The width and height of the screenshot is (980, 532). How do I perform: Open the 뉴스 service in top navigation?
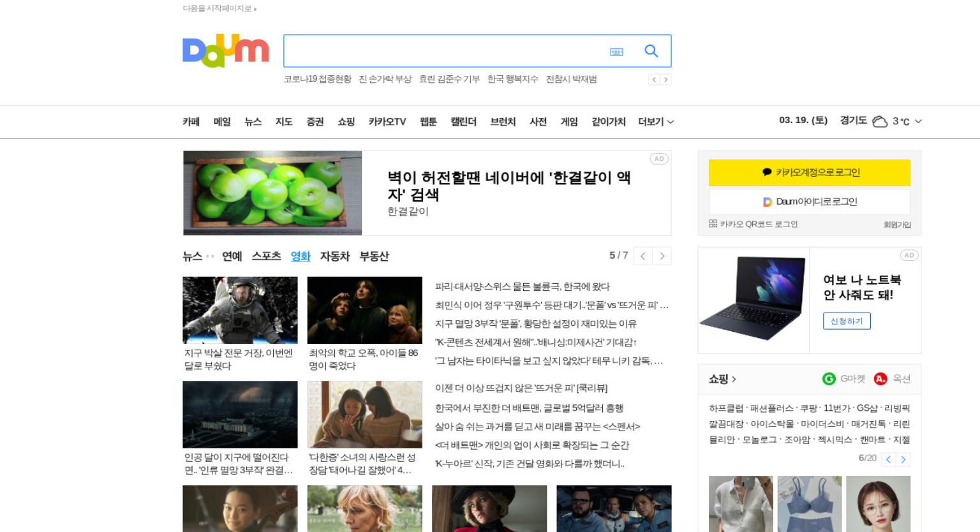pos(253,122)
